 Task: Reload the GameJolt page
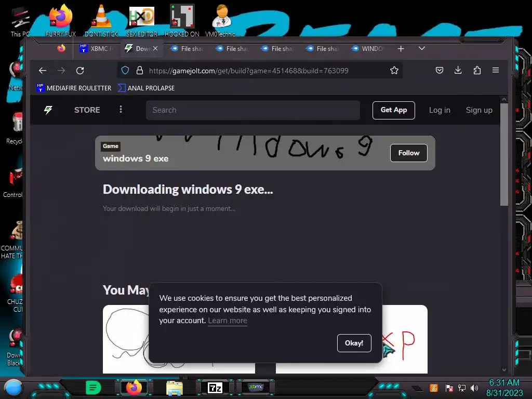pos(80,71)
